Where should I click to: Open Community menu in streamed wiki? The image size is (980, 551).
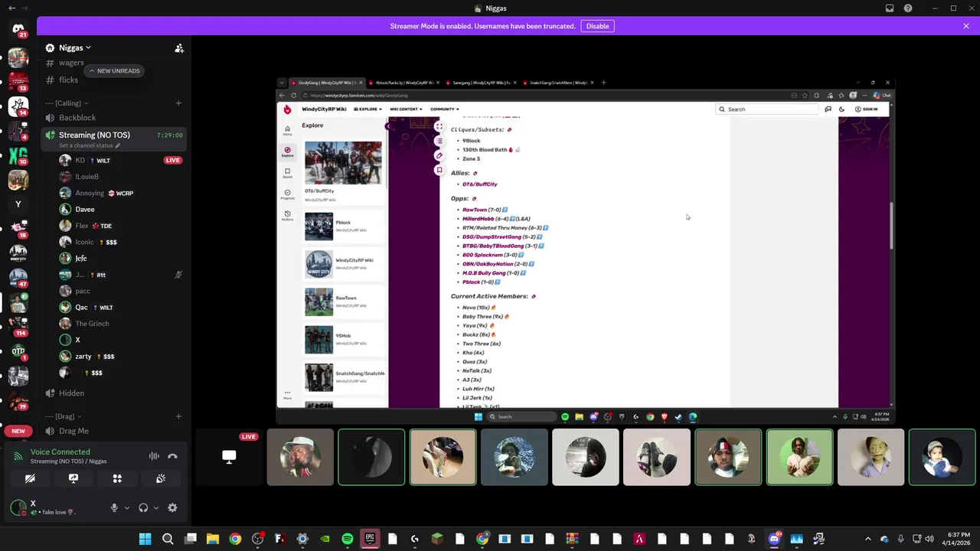tap(445, 109)
